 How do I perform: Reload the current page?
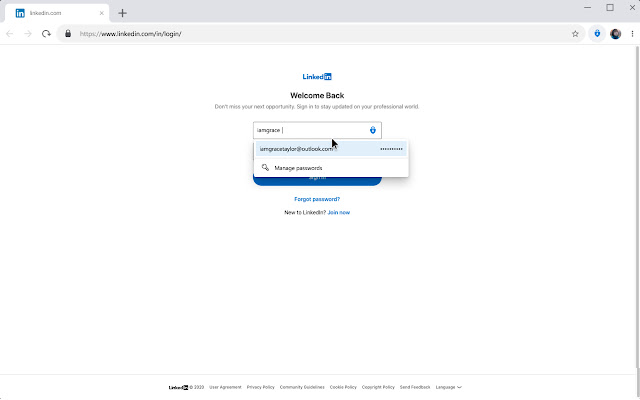(x=46, y=34)
